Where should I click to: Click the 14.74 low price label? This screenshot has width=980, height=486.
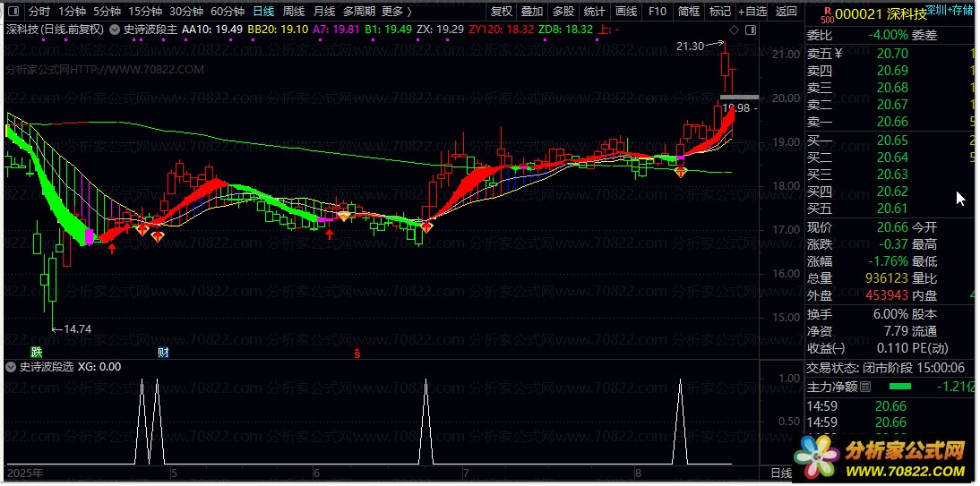point(78,328)
